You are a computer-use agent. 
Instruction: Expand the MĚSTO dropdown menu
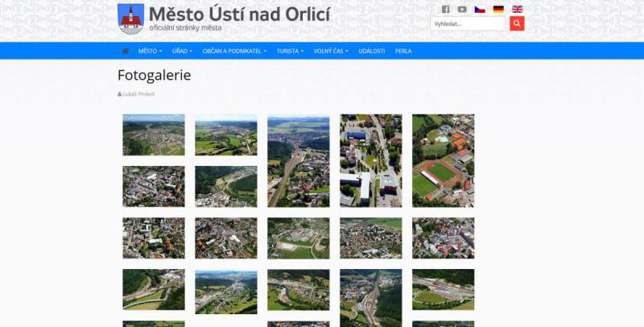(150, 51)
